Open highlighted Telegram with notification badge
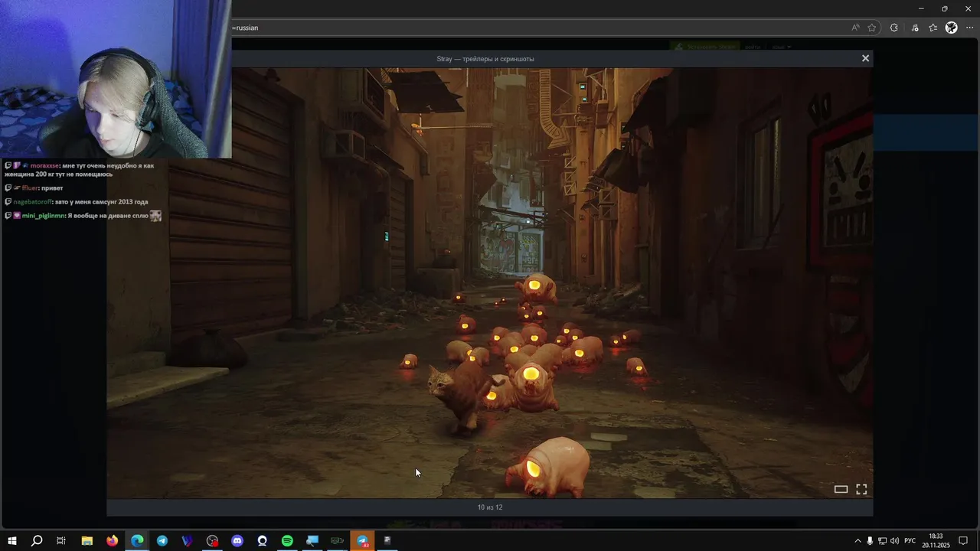The image size is (980, 551). [363, 541]
